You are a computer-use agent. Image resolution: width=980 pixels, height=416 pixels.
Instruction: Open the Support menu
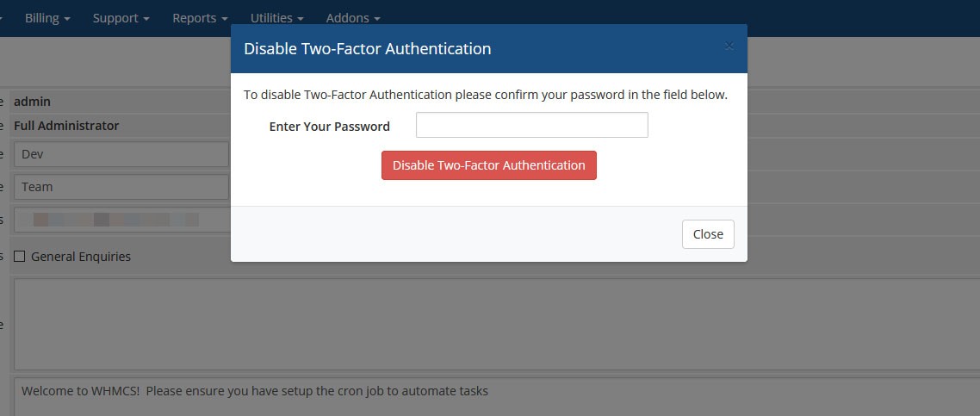(121, 18)
